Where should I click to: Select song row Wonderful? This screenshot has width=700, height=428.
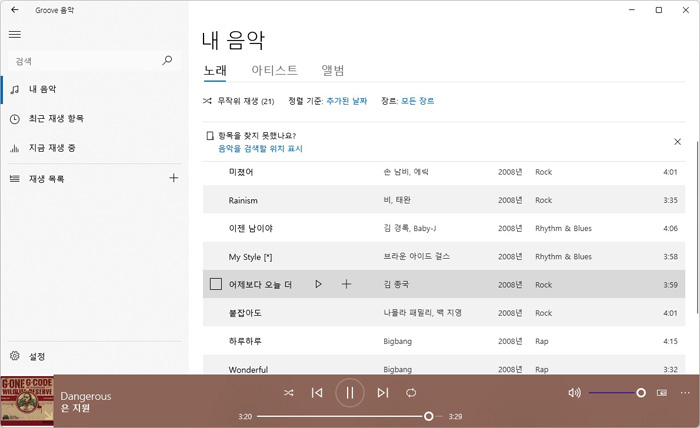444,365
